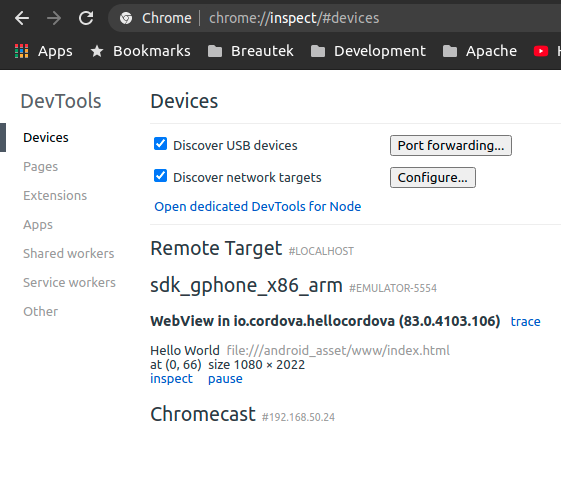561x483 pixels.
Task: Switch to Shared workers section
Action: [x=69, y=254]
